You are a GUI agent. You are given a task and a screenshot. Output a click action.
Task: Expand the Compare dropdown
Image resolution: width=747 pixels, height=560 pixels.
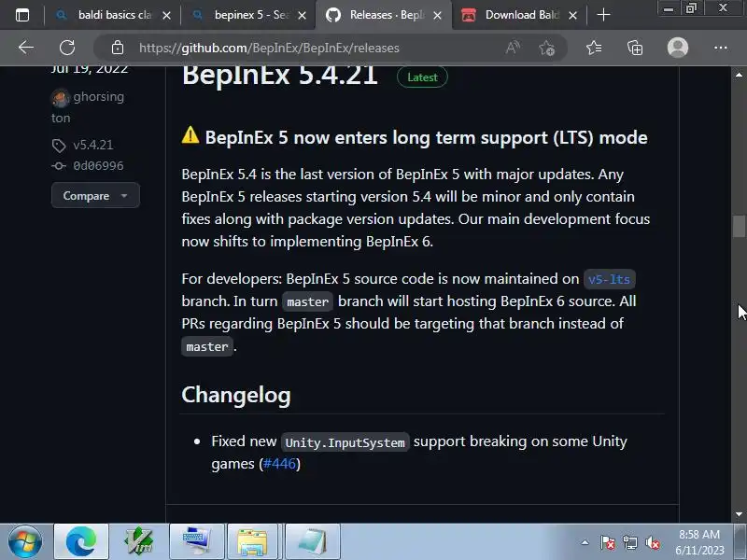pos(95,196)
